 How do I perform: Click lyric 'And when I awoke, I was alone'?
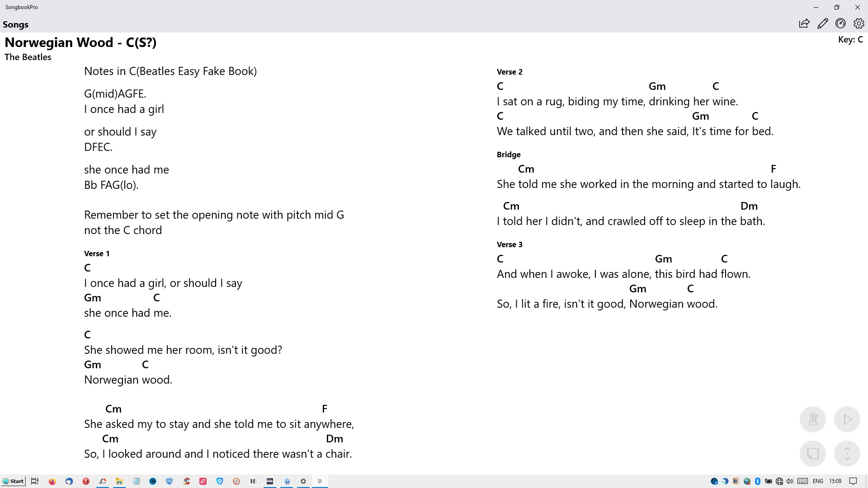574,274
